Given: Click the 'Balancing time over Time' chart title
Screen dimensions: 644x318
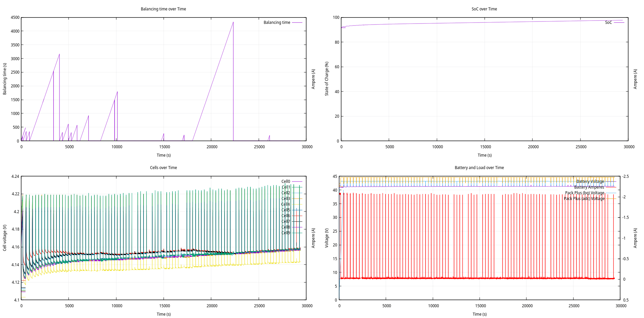Looking at the screenshot, I should 163,9.
